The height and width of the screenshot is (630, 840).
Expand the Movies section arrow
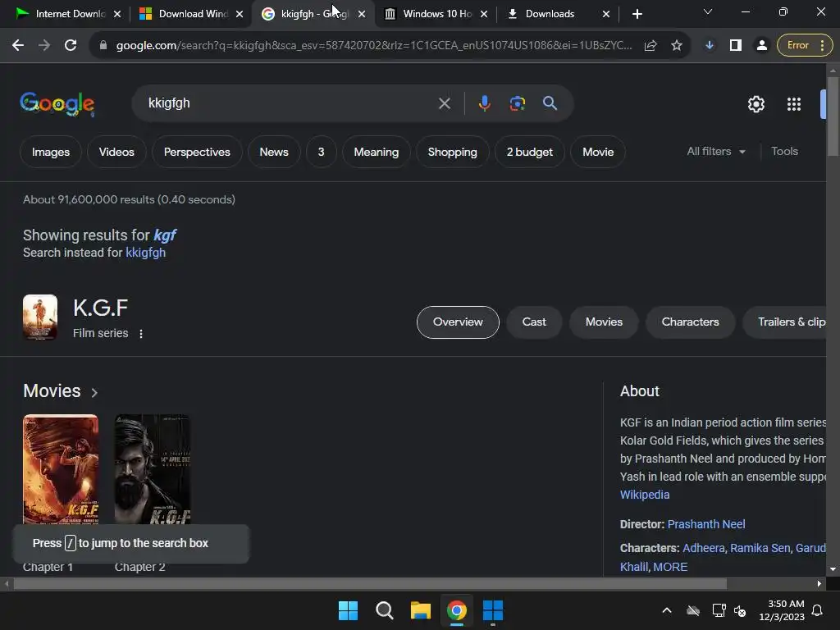coord(94,393)
